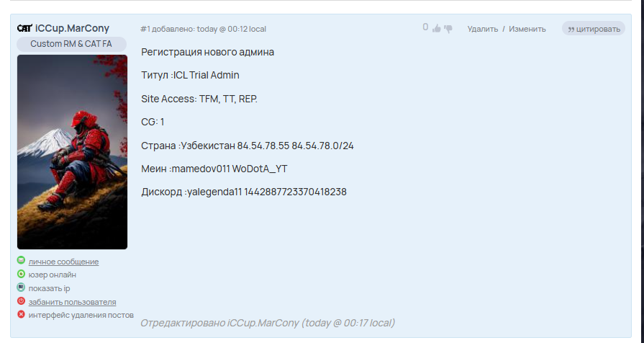Click the CAT clan tag icon beside iCCup.MarCony
Image resolution: width=644 pixels, height=343 pixels.
(24, 28)
